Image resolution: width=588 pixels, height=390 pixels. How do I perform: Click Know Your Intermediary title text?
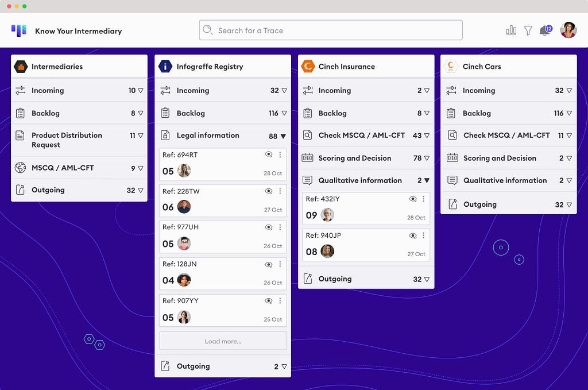click(x=78, y=31)
